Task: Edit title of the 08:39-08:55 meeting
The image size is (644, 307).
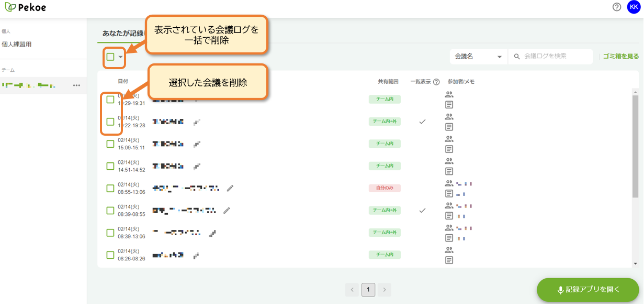Action: [227, 211]
